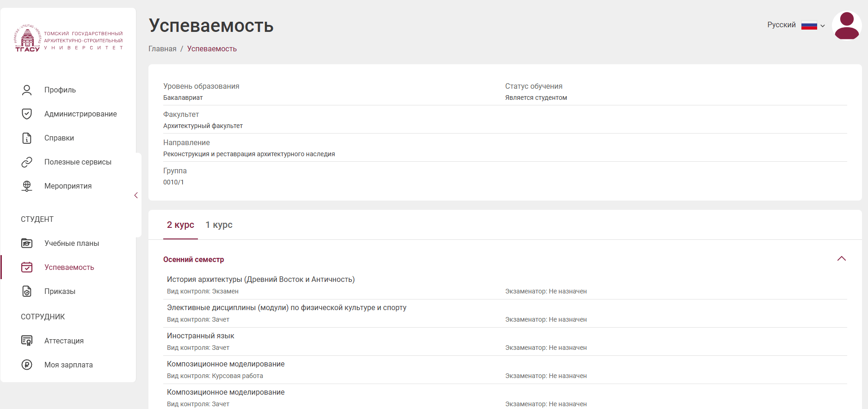Click the Мероприятия globe icon
The width and height of the screenshot is (868, 409).
pyautogui.click(x=27, y=186)
